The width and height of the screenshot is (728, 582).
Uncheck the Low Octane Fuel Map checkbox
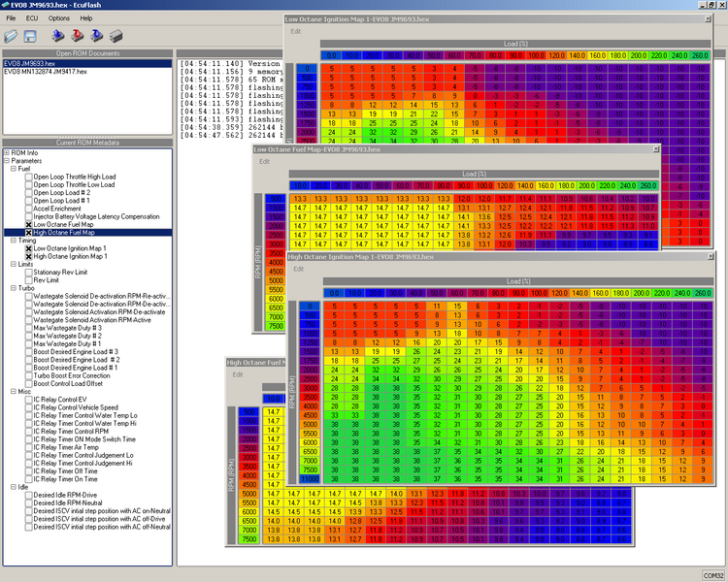[x=29, y=224]
